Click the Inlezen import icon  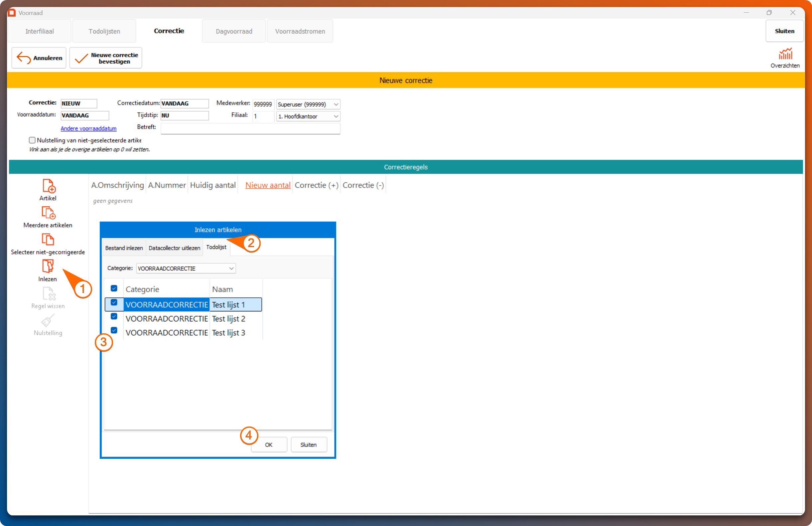[x=48, y=266]
